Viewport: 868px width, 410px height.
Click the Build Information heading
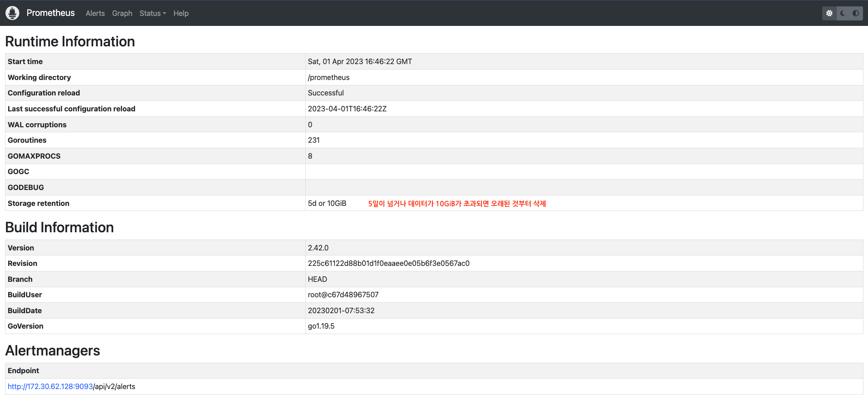(60, 227)
